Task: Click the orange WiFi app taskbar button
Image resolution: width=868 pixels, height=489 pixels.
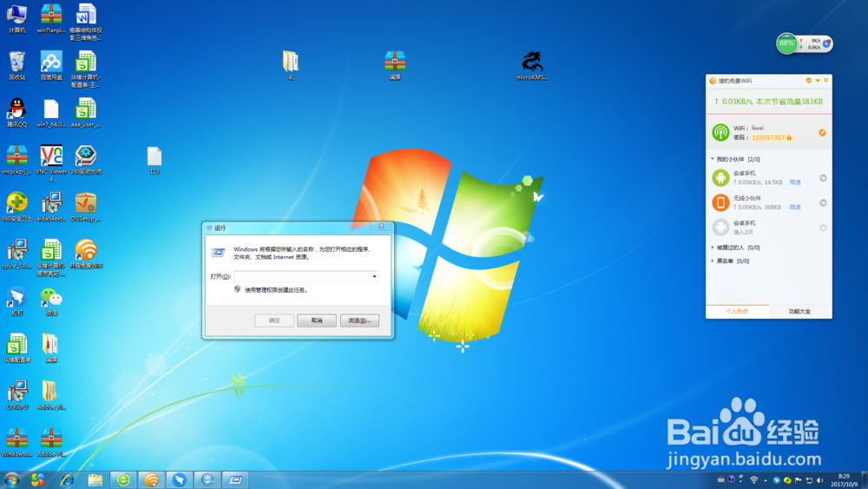Action: pyautogui.click(x=151, y=479)
